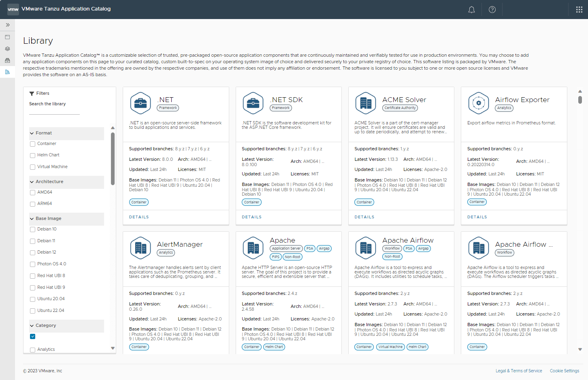Open Legal & Terms of Service link
The width and height of the screenshot is (588, 380).
[519, 371]
